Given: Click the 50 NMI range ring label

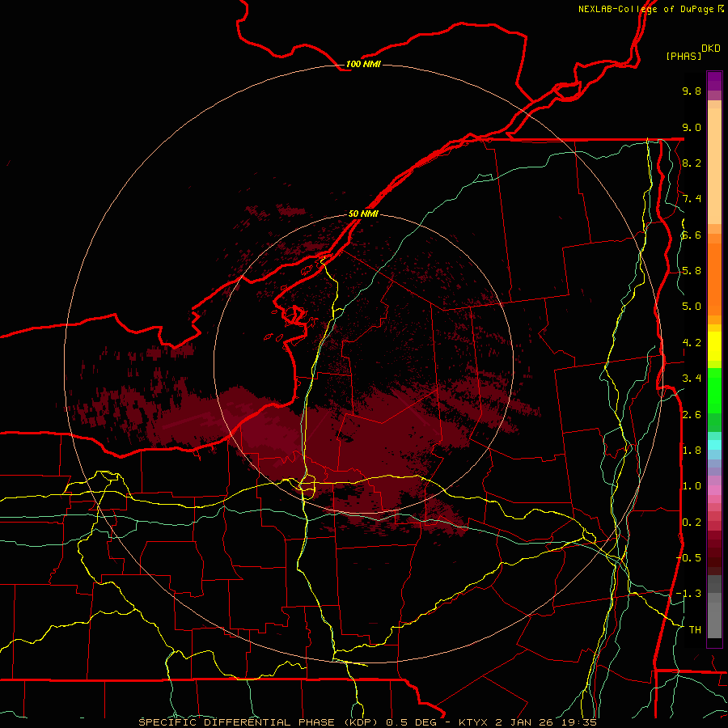Looking at the screenshot, I should pos(363,214).
